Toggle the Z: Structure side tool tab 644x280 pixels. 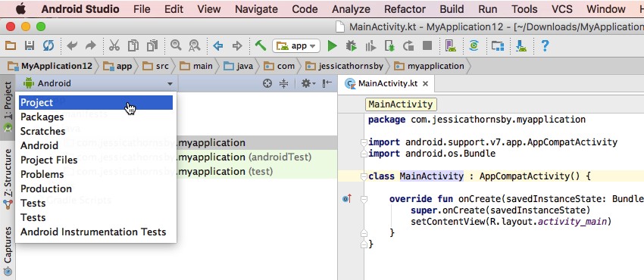point(8,179)
